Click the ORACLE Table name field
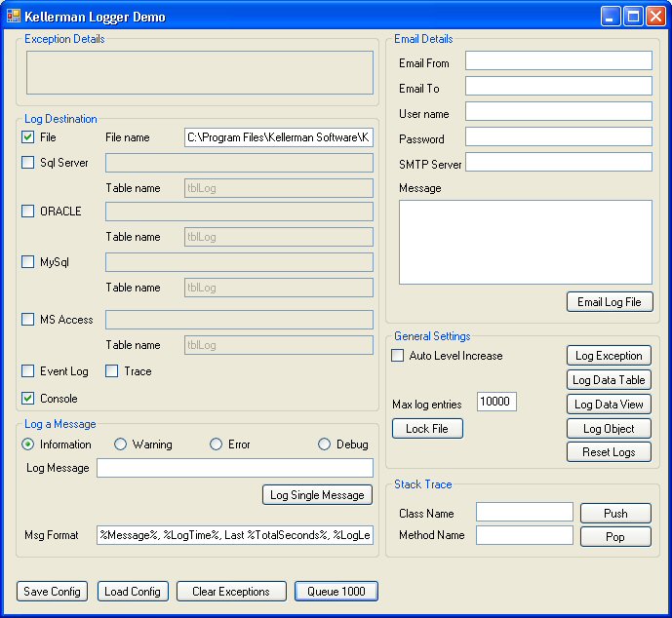 [279, 237]
